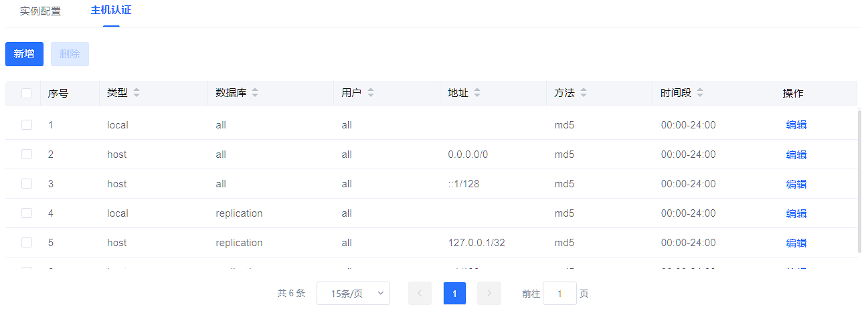Sort table by 数据库 column icon
The width and height of the screenshot is (868, 311).
(x=255, y=93)
